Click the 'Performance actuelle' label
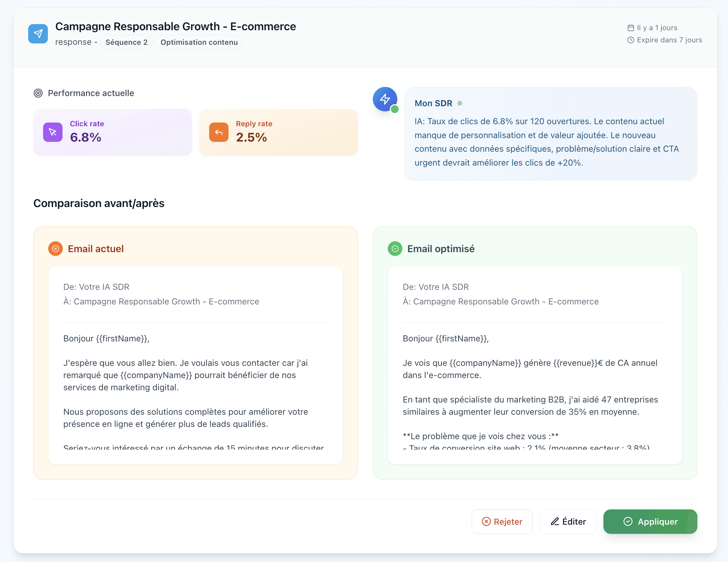 pos(91,93)
